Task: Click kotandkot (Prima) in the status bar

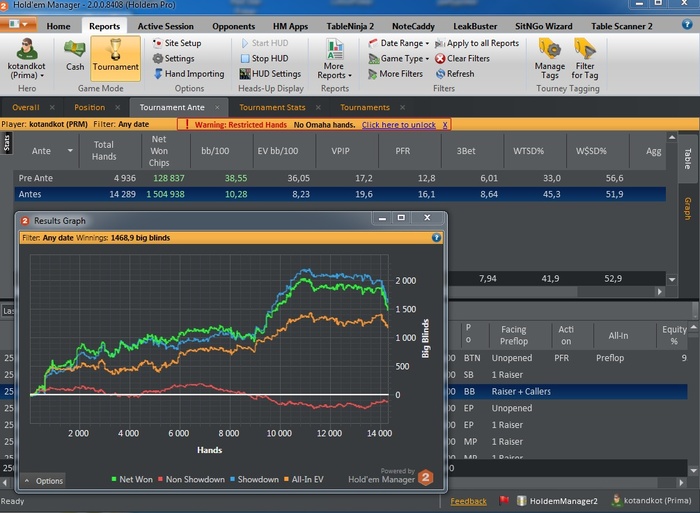Action: pyautogui.click(x=651, y=500)
